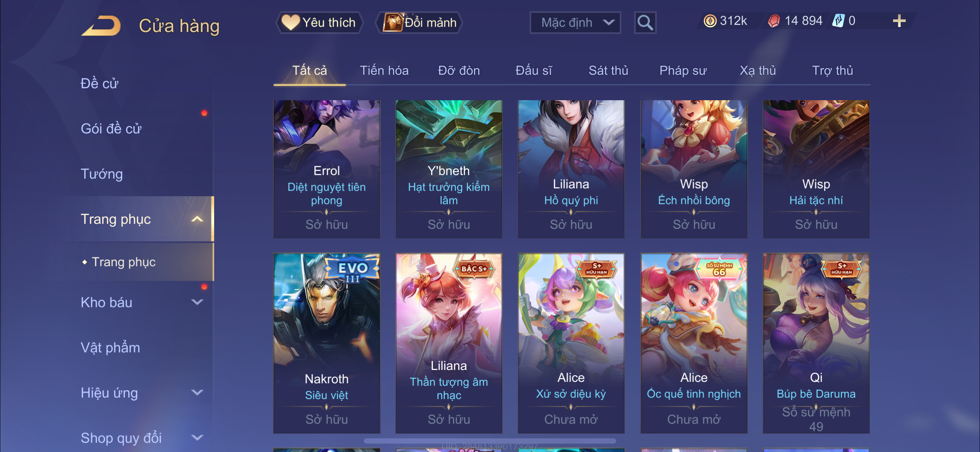Go to Tướng in sidebar
Viewport: 980px width, 452px height.
102,174
